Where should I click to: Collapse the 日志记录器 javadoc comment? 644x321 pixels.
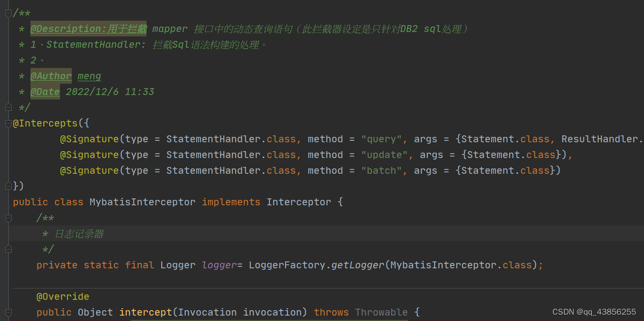pyautogui.click(x=8, y=218)
